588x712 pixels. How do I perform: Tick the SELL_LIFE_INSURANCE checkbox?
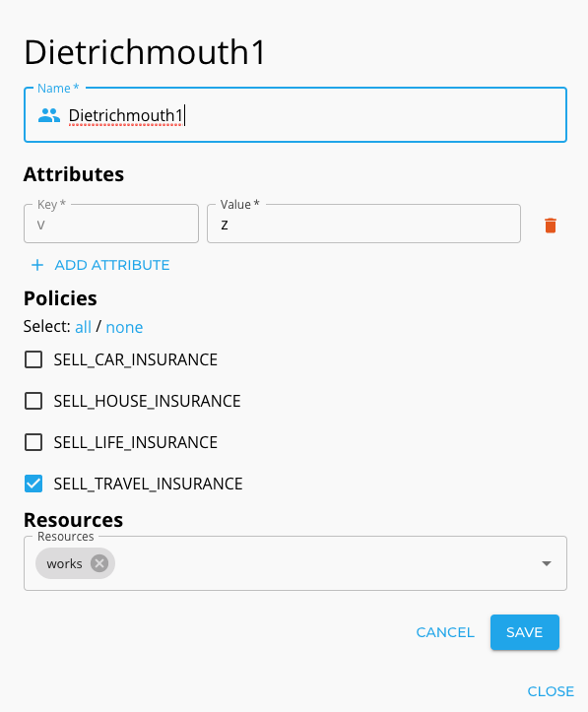33,442
